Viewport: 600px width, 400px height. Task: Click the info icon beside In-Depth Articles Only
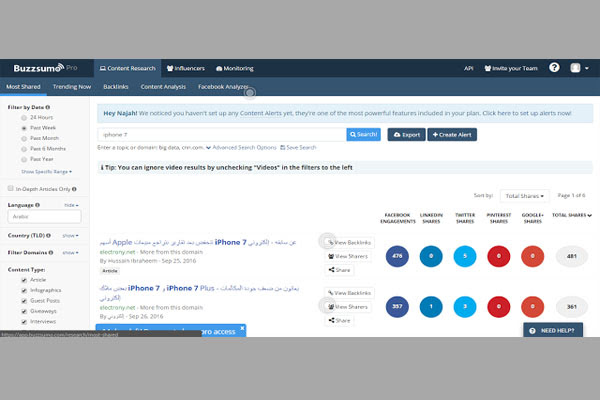tap(74, 189)
